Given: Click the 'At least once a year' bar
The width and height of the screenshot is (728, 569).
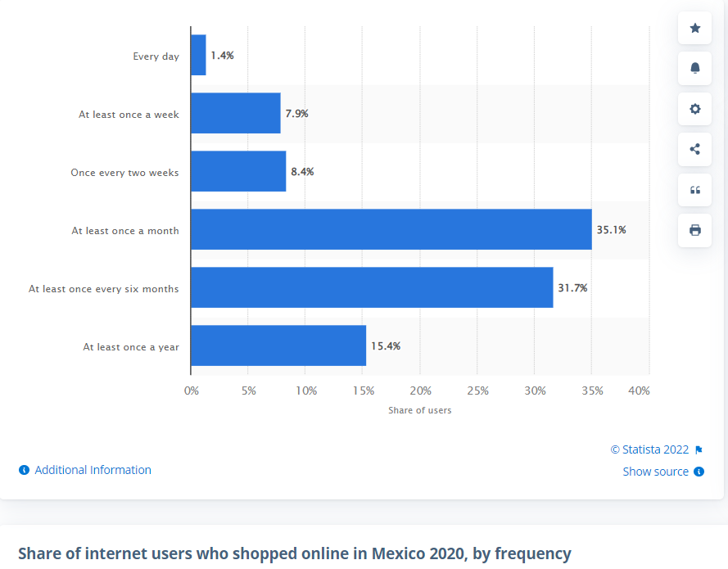Looking at the screenshot, I should click(x=278, y=345).
